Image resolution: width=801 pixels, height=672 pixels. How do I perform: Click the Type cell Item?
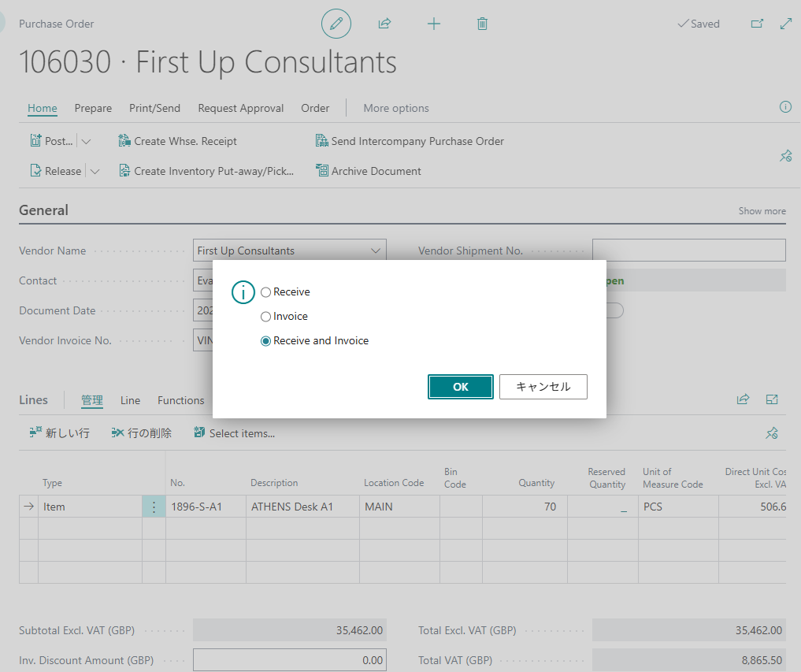tap(90, 507)
